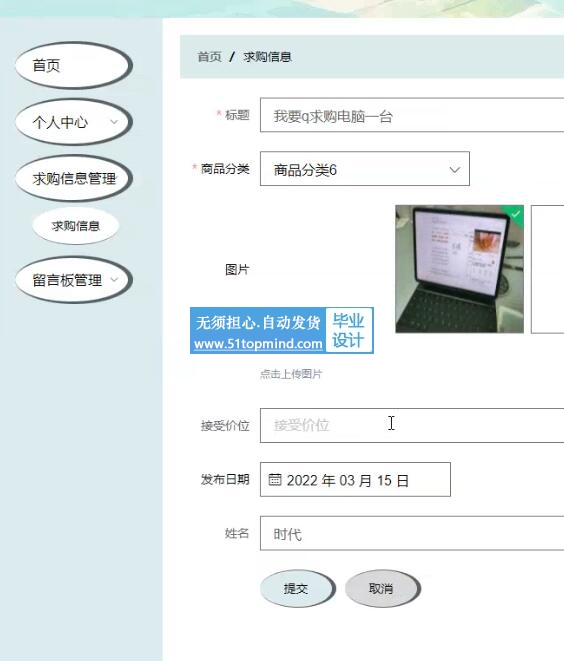Image resolution: width=564 pixels, height=661 pixels.
Task: Click the 标题 title input field
Action: (412, 115)
